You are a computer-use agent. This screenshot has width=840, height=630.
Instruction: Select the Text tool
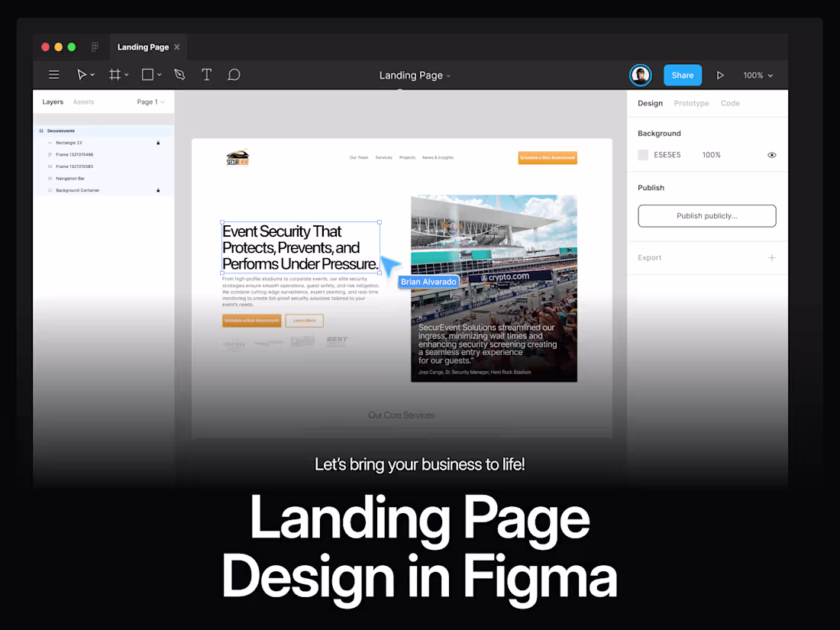206,74
